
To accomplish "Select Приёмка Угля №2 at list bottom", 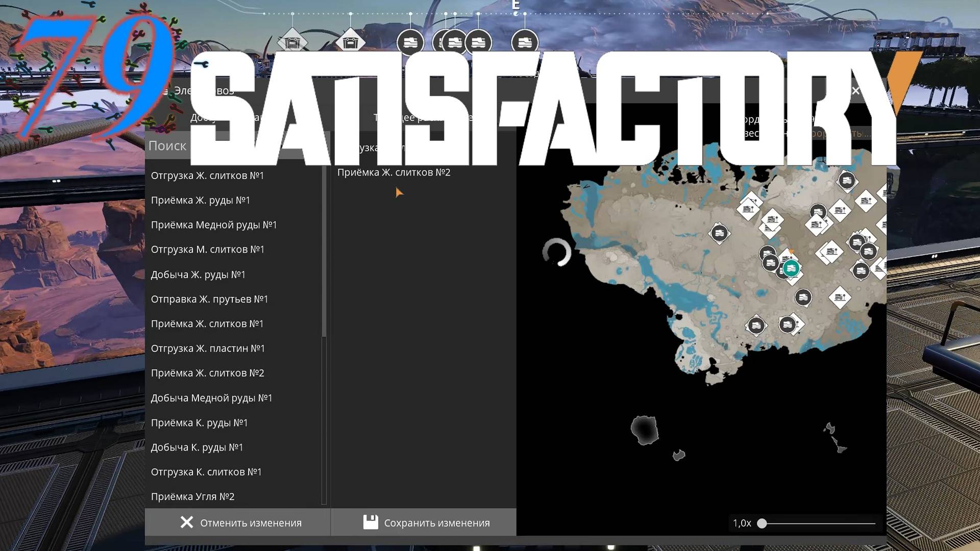I will pyautogui.click(x=192, y=496).
